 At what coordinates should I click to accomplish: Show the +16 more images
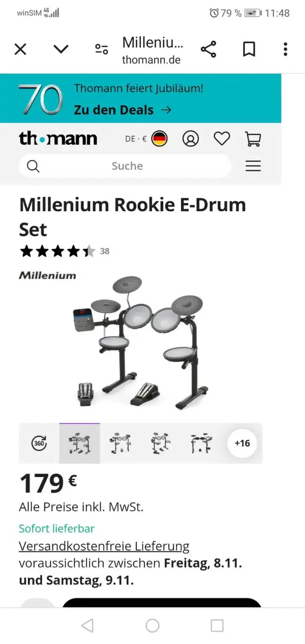click(242, 443)
